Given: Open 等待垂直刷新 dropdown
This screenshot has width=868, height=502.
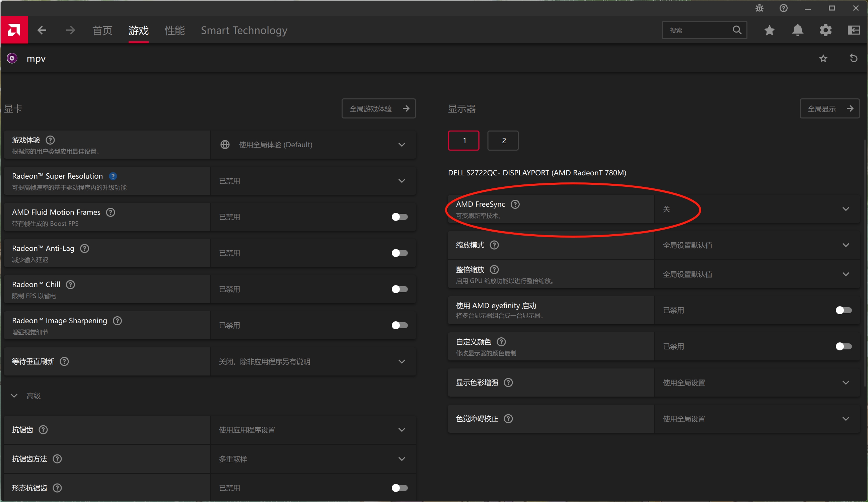Looking at the screenshot, I should [313, 361].
